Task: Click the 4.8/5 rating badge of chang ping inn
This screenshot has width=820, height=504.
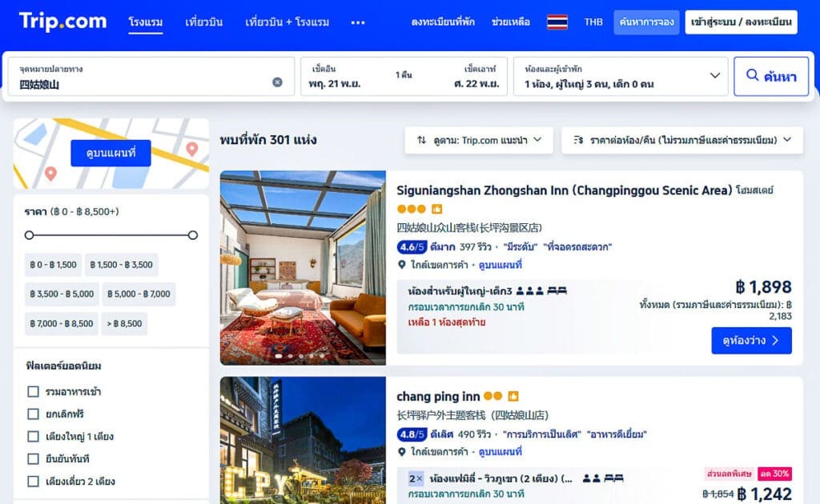Action: pyautogui.click(x=412, y=434)
